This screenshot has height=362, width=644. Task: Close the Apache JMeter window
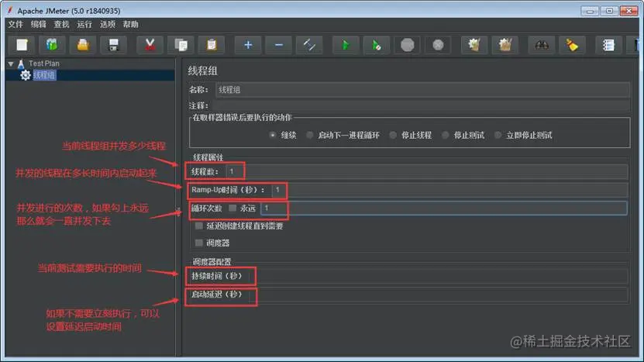coord(629,11)
